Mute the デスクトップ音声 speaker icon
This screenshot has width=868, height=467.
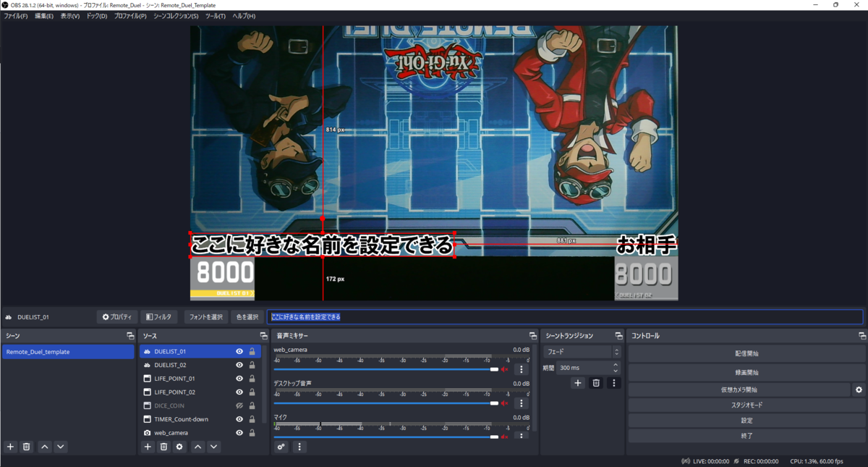coord(505,403)
